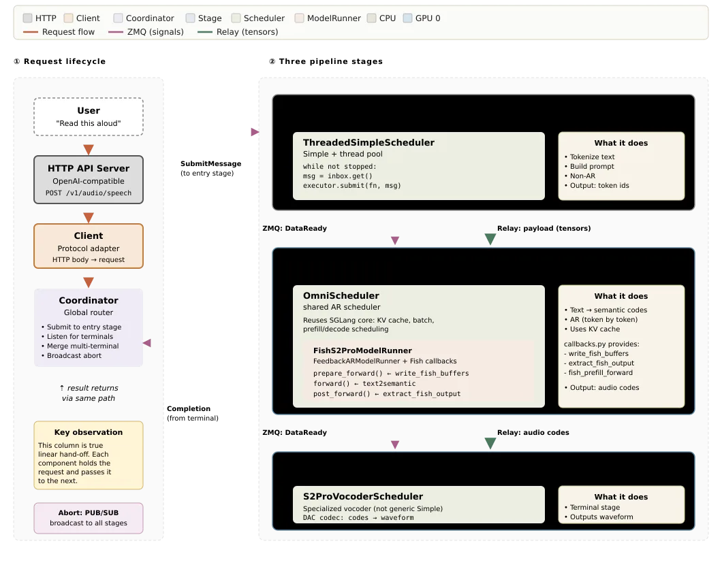The height and width of the screenshot is (588, 722).
Task: Select the ModelRunner legend swatch
Action: click(x=300, y=18)
